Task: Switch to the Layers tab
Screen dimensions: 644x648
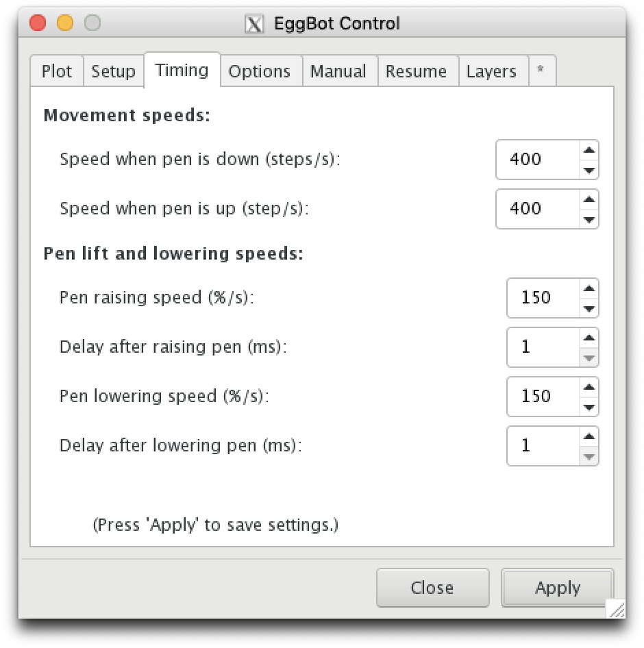Action: click(492, 71)
